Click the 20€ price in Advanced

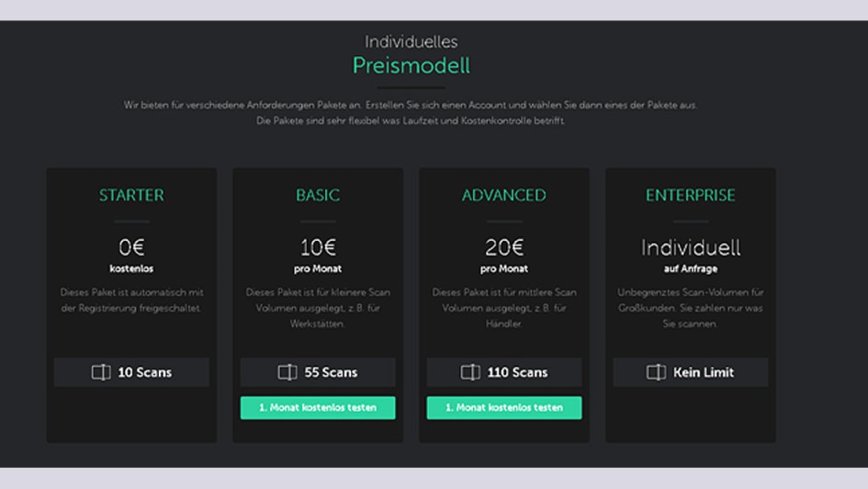[504, 247]
